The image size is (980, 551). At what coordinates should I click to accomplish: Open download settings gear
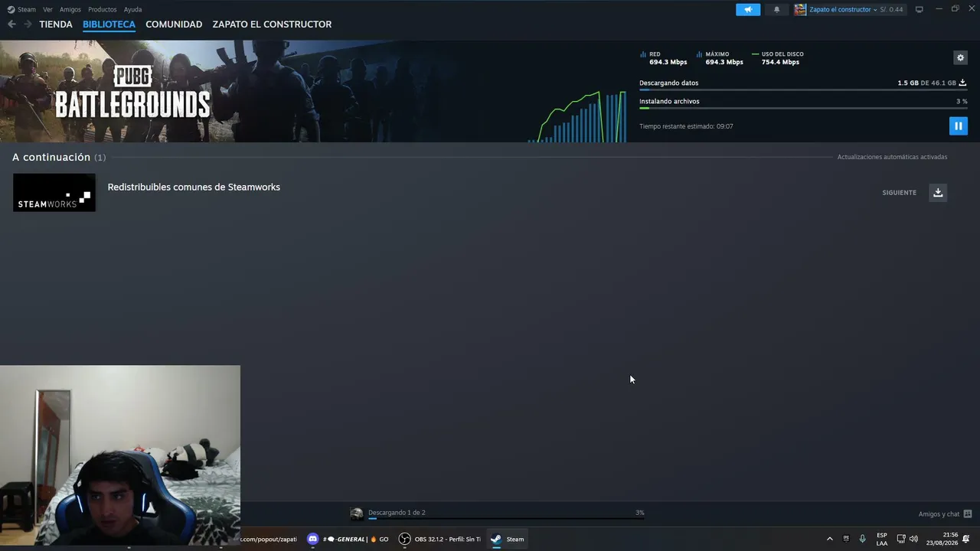tap(960, 57)
